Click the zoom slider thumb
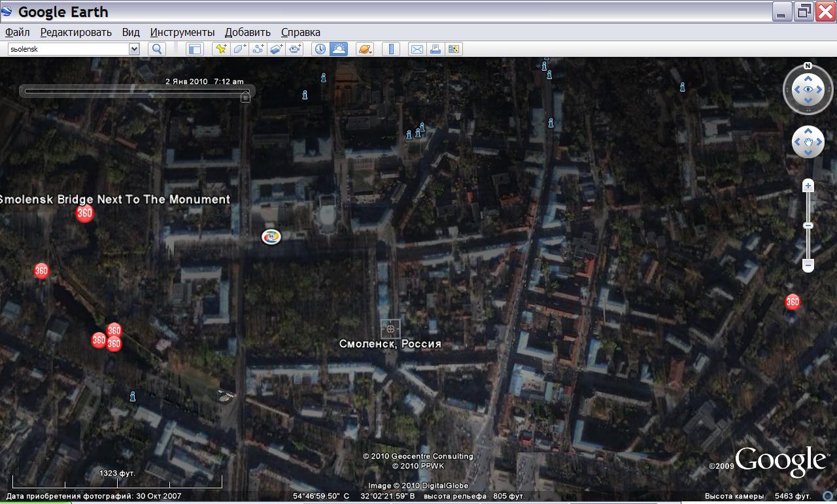 pyautogui.click(x=808, y=226)
